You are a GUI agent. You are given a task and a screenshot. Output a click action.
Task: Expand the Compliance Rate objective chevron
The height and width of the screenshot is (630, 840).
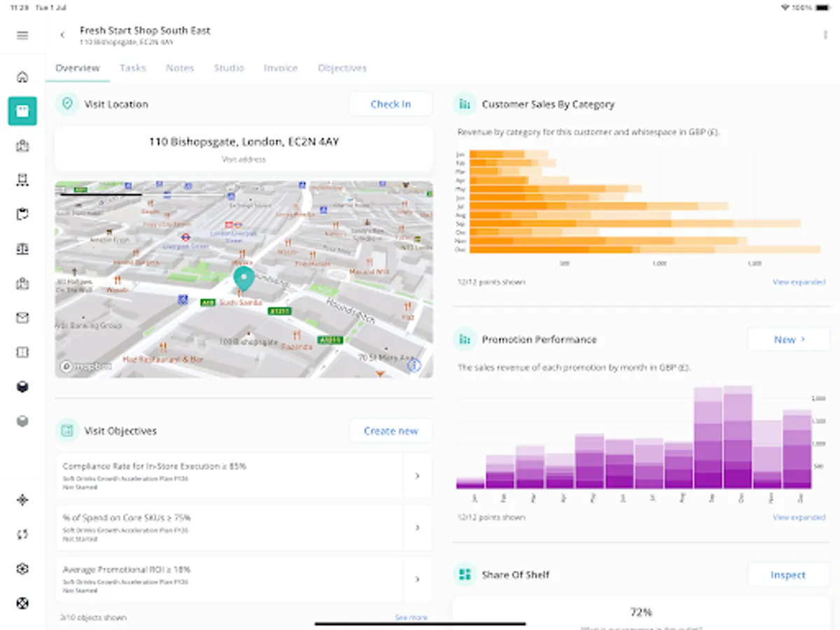coord(417,475)
